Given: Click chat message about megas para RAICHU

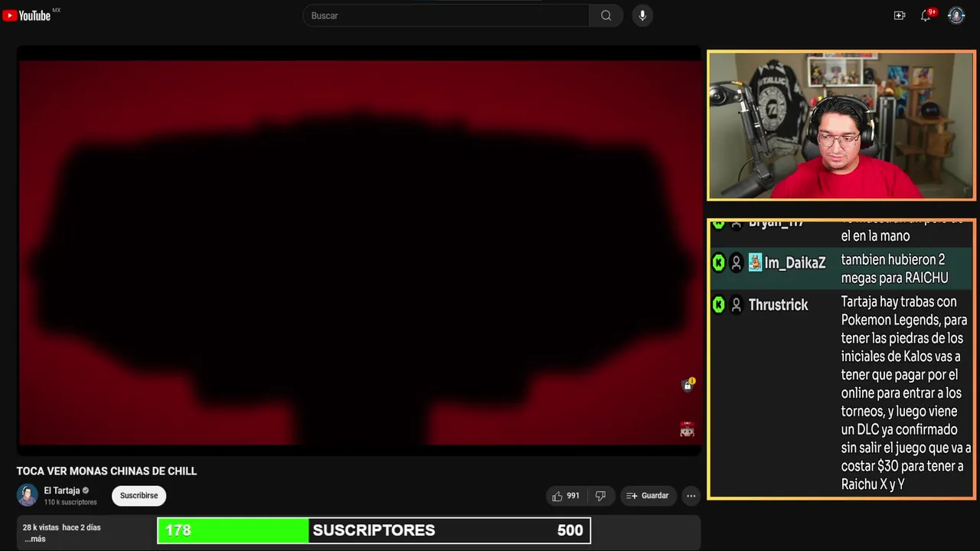Looking at the screenshot, I should [894, 269].
